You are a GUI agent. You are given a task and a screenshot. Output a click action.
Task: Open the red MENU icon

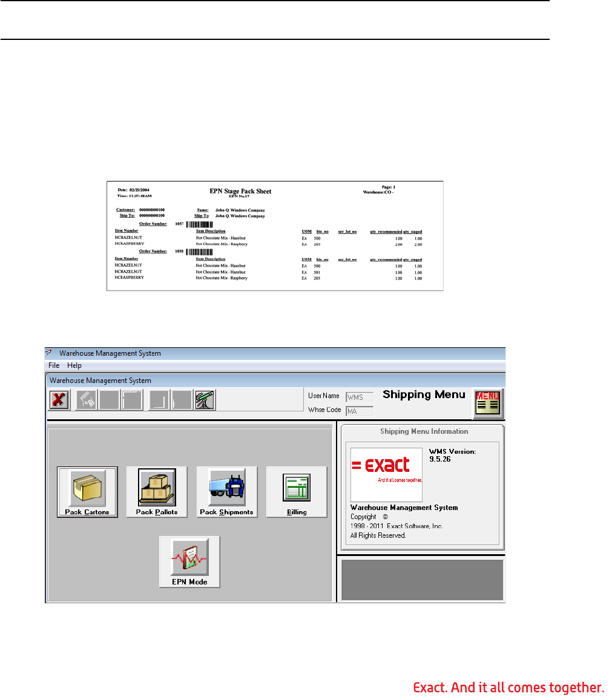(x=487, y=402)
